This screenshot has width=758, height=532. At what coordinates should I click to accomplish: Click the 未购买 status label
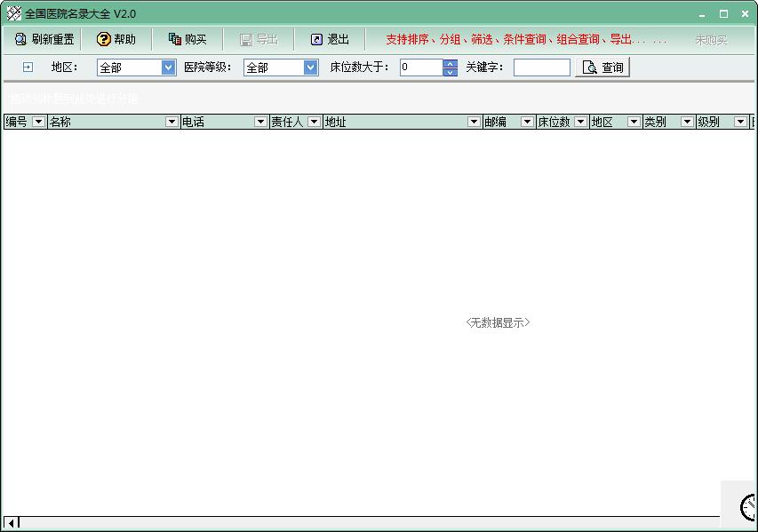pyautogui.click(x=710, y=40)
